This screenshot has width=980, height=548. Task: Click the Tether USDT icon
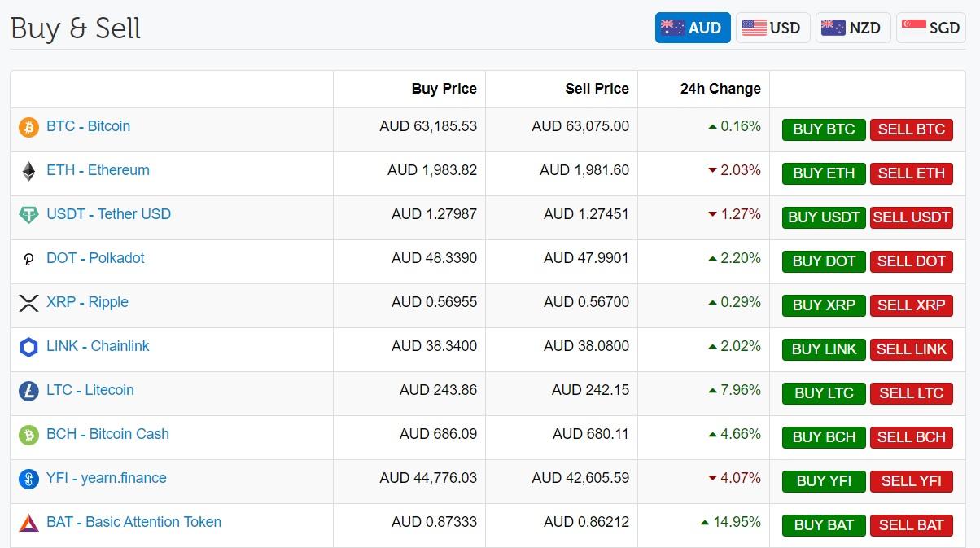point(28,215)
